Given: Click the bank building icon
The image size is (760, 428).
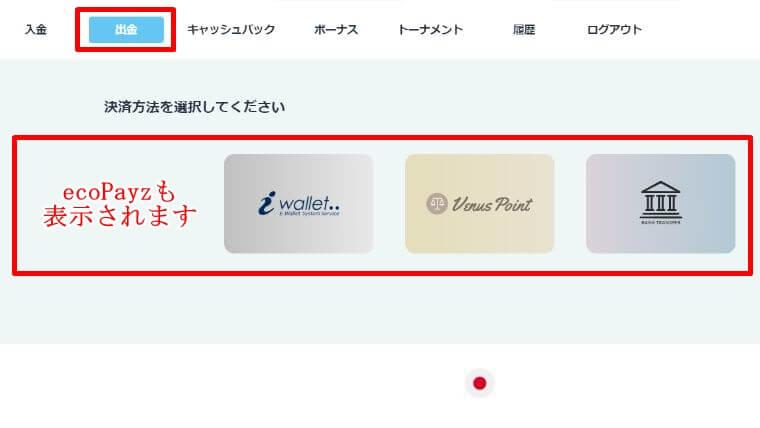Looking at the screenshot, I should 661,200.
